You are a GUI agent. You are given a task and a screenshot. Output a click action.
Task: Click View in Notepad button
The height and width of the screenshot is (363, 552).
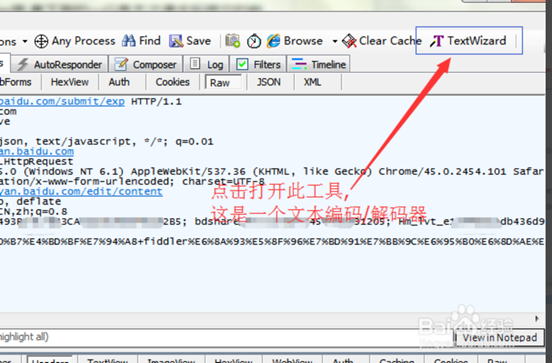click(500, 338)
